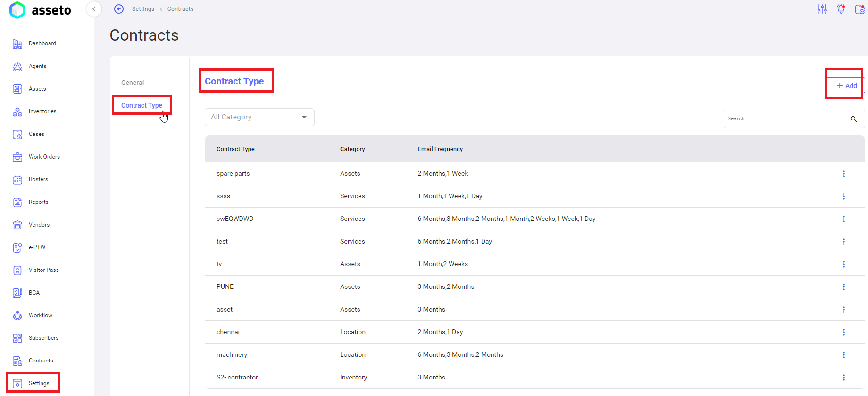868x396 pixels.
Task: Click the "PUNE" contract type cell
Action: coord(225,287)
